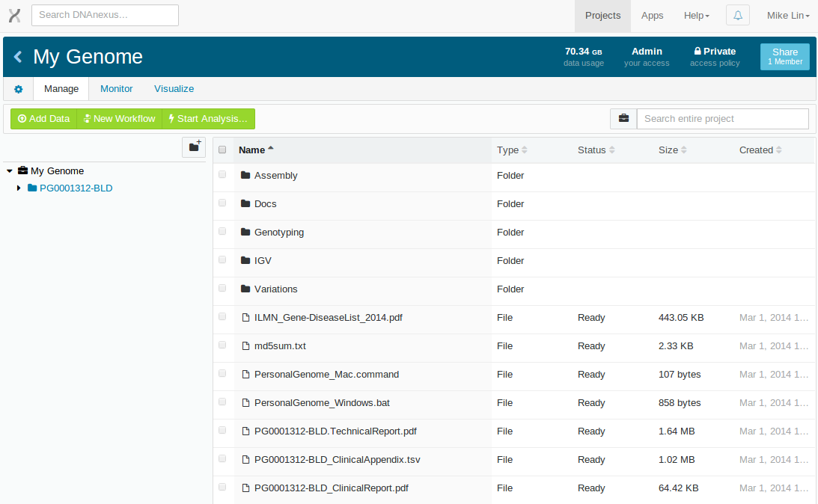Image resolution: width=818 pixels, height=504 pixels.
Task: Click the Add Data button
Action: click(x=44, y=119)
